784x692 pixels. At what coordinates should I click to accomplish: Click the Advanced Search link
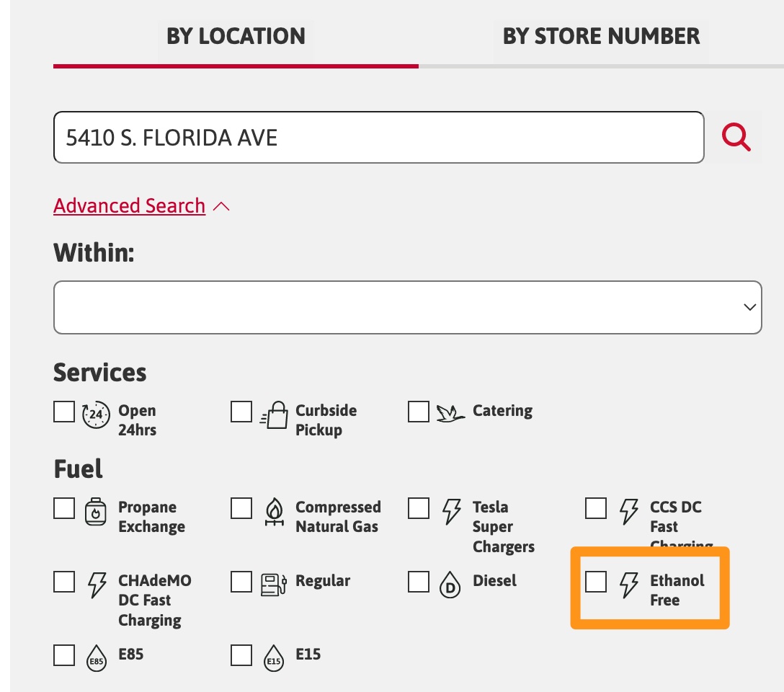pyautogui.click(x=130, y=206)
